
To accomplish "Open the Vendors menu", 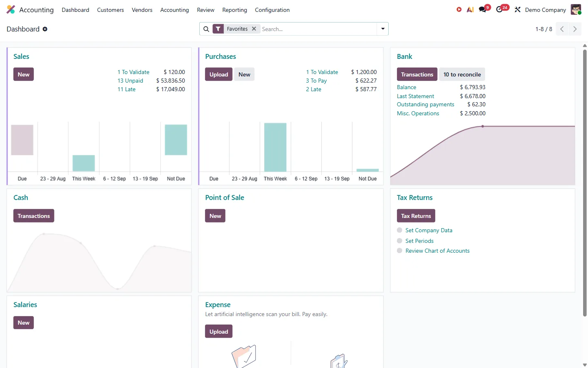I will (x=142, y=10).
